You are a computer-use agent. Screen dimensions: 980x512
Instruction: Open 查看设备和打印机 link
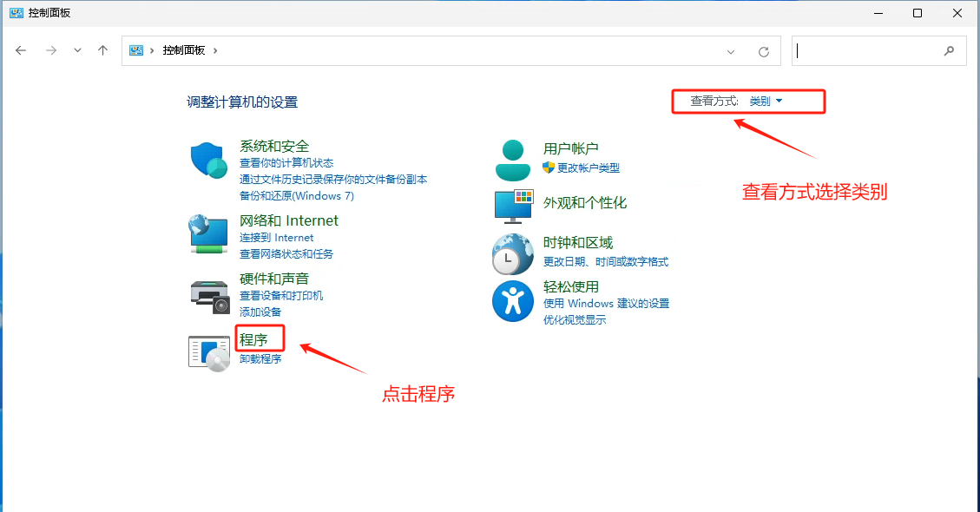click(x=281, y=296)
